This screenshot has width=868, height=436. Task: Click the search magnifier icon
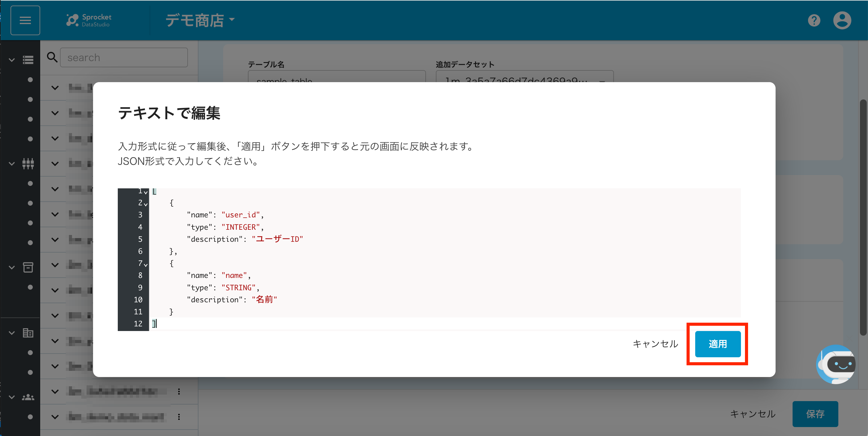click(52, 57)
